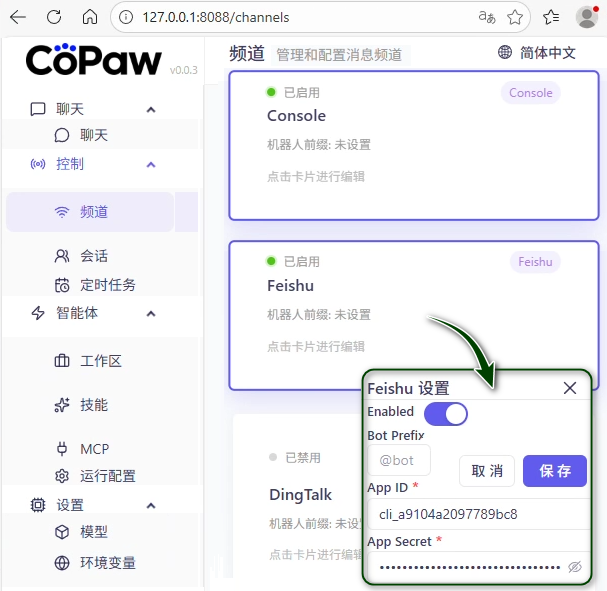Screen dimensions: 607x591
Task: Click 取消 to cancel changes
Action: [x=487, y=471]
